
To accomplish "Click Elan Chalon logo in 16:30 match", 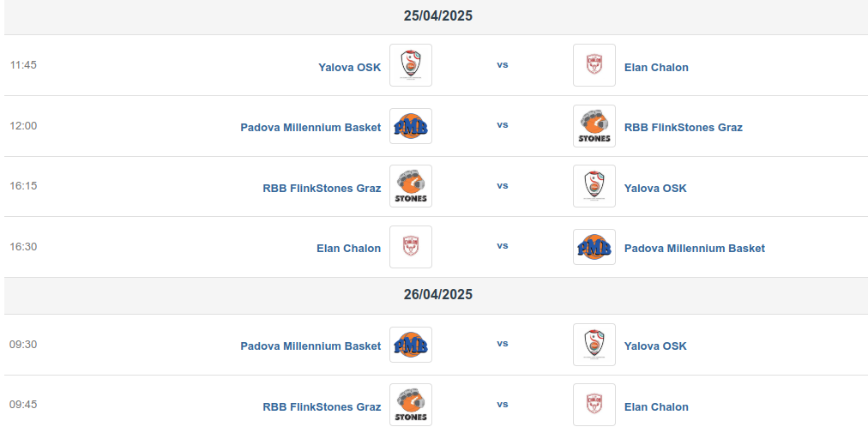I will click(x=411, y=247).
